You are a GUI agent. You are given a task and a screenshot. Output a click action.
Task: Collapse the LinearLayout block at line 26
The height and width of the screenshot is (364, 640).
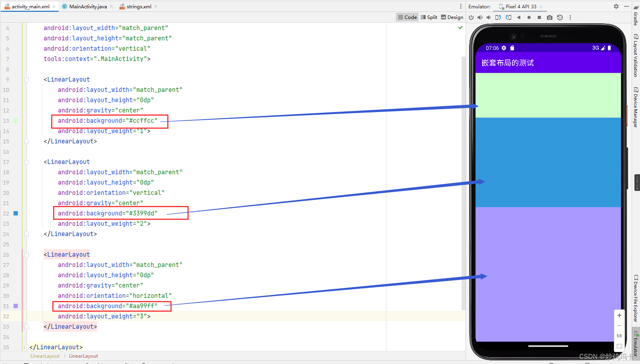tap(27, 255)
